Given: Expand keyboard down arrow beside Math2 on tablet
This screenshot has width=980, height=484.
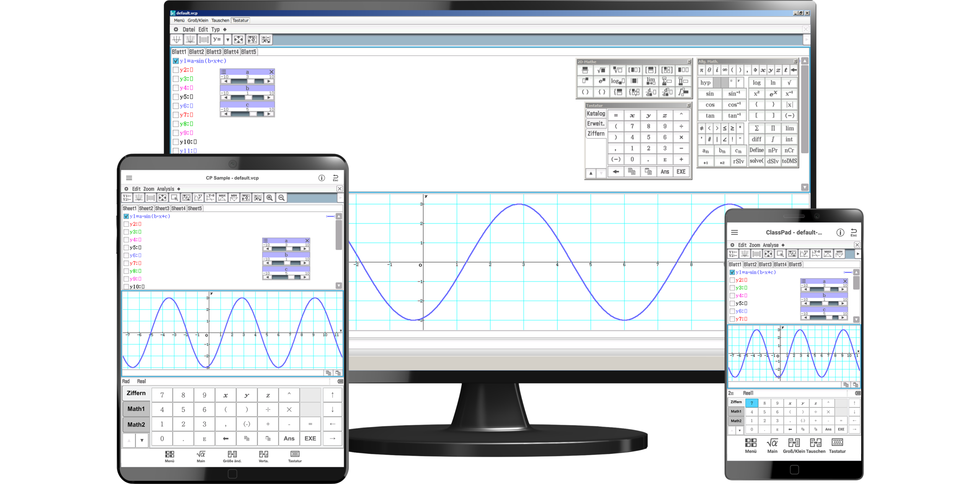Looking at the screenshot, I should click(x=142, y=440).
